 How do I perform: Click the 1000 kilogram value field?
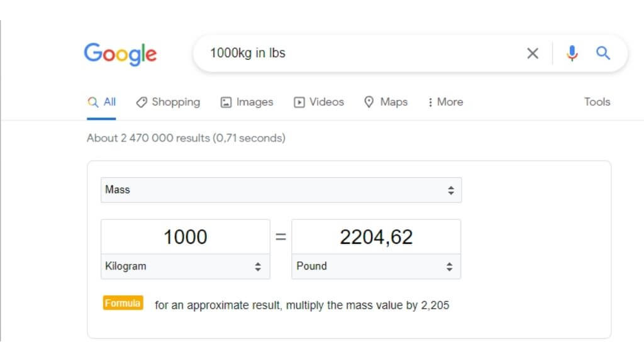pos(185,237)
